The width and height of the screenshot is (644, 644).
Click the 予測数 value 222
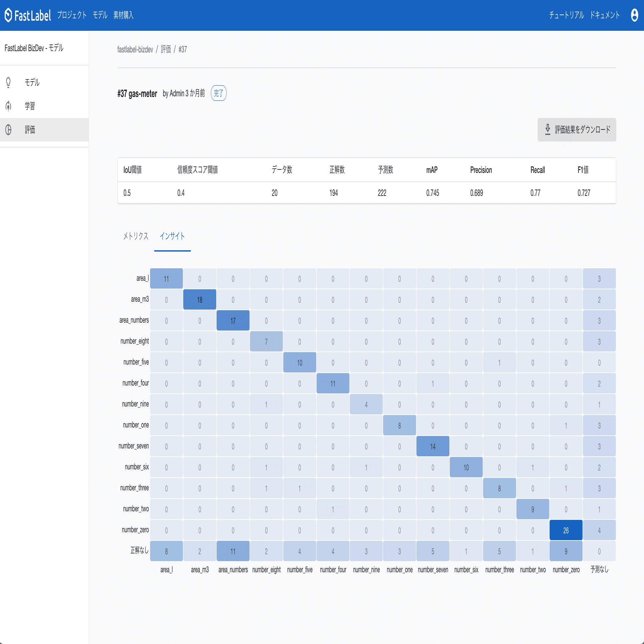[x=382, y=193]
